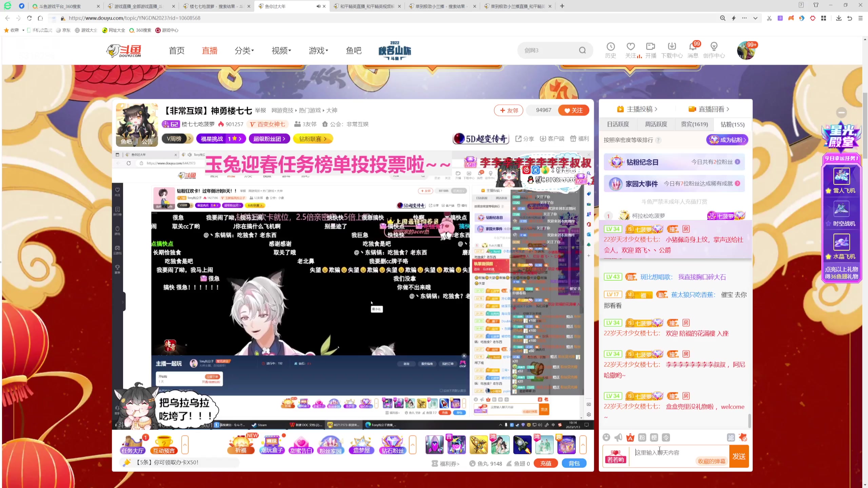Open the 福利券 coupon link
The height and width of the screenshot is (488, 868).
446,463
